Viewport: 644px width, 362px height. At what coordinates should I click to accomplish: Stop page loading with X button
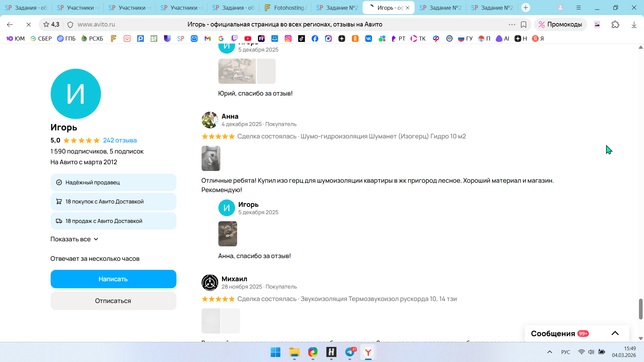[29, 24]
